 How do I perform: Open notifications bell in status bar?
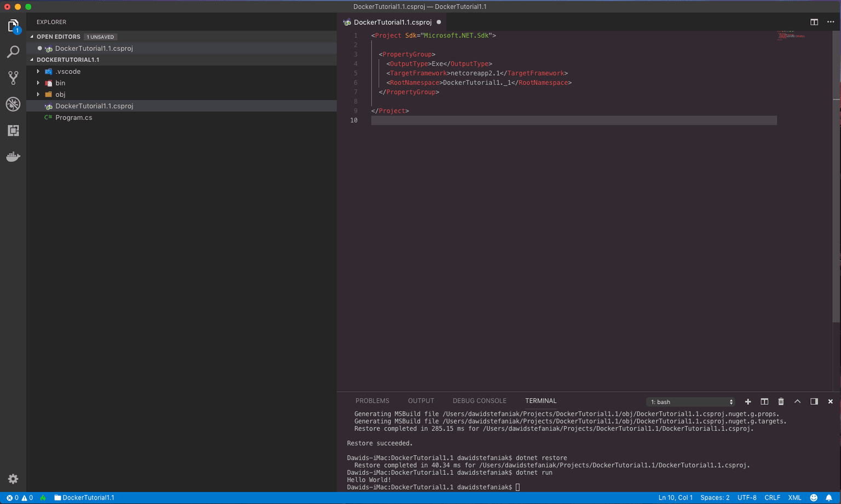point(829,498)
